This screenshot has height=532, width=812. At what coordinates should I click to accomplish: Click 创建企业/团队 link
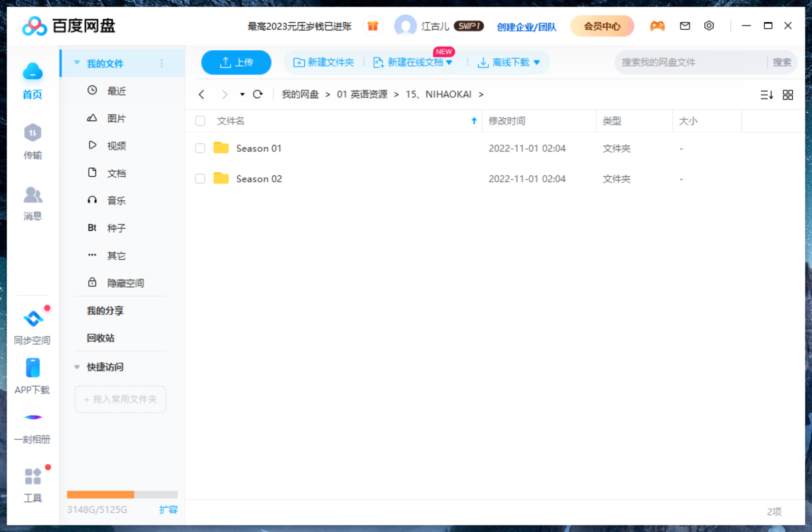tap(526, 26)
